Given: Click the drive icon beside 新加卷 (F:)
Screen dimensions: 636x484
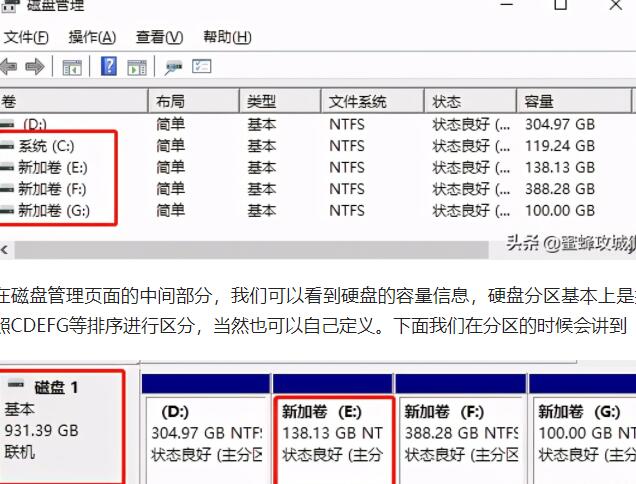Looking at the screenshot, I should (x=7, y=189).
